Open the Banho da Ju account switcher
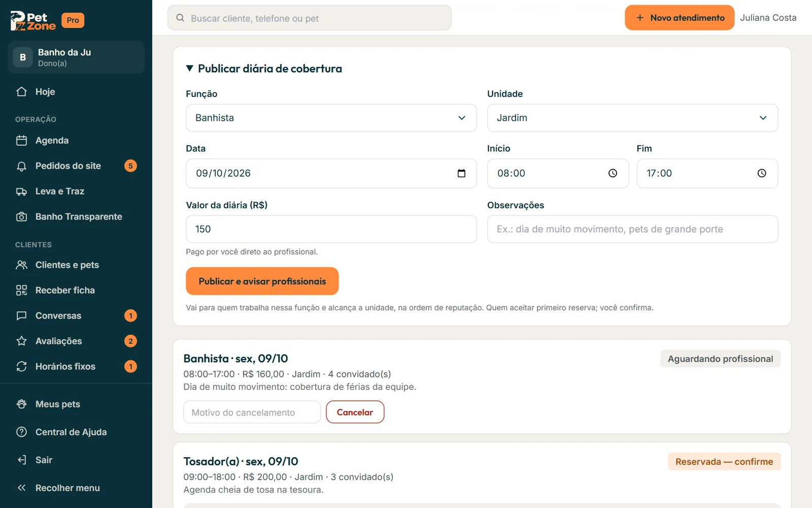The width and height of the screenshot is (812, 508). (76, 57)
